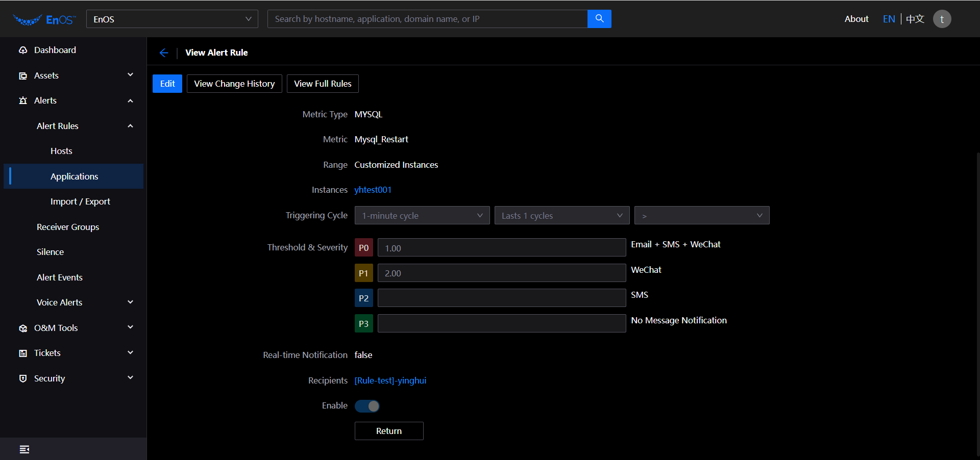Click the P0 severity badge
The width and height of the screenshot is (980, 460).
[363, 248]
